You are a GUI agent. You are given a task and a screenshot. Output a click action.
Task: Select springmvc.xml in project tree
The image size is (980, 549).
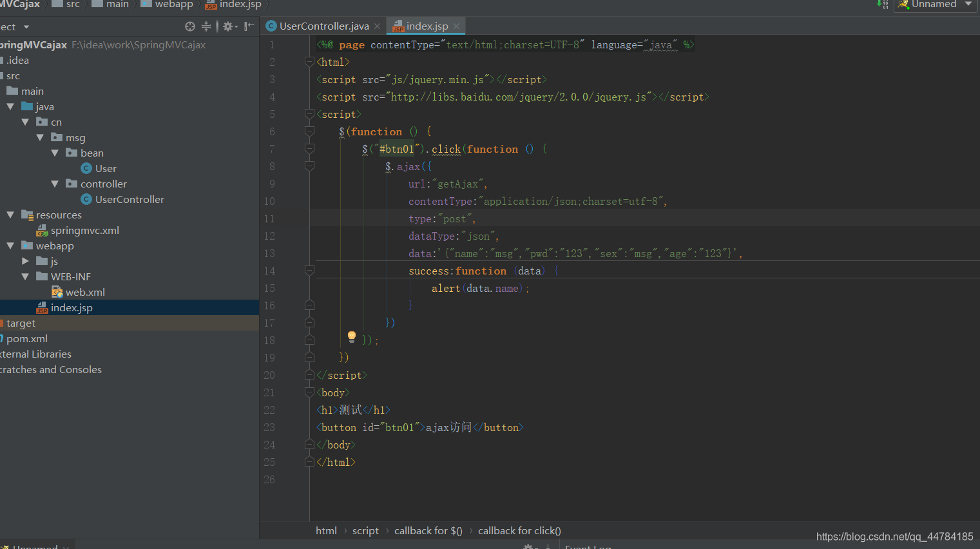click(x=84, y=231)
